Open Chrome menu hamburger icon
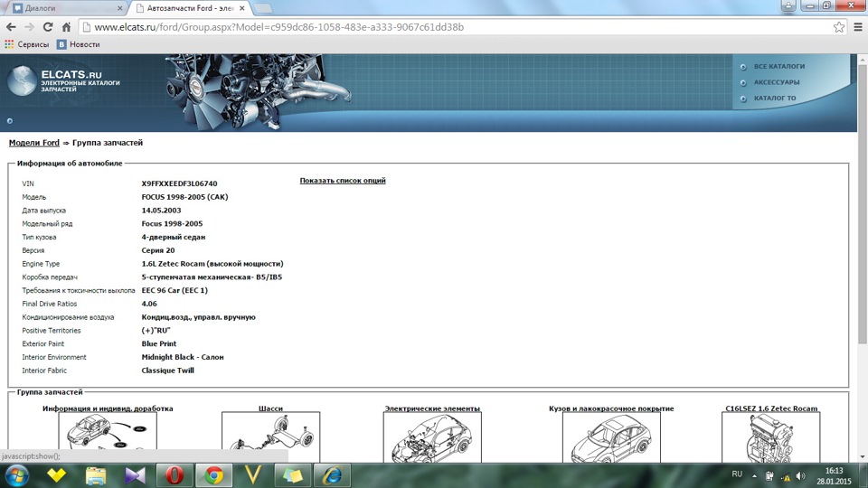868x488 pixels. [858, 26]
